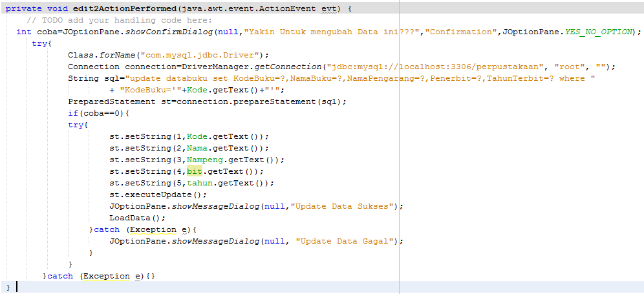Click Nama.getText() in setString 2 line
This screenshot has height=294, width=644.
(x=222, y=148)
